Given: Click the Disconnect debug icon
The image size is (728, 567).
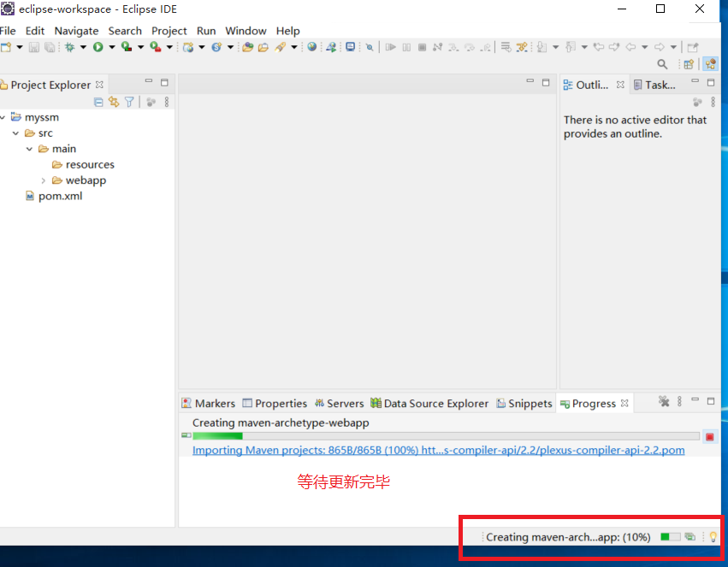Looking at the screenshot, I should [x=437, y=47].
